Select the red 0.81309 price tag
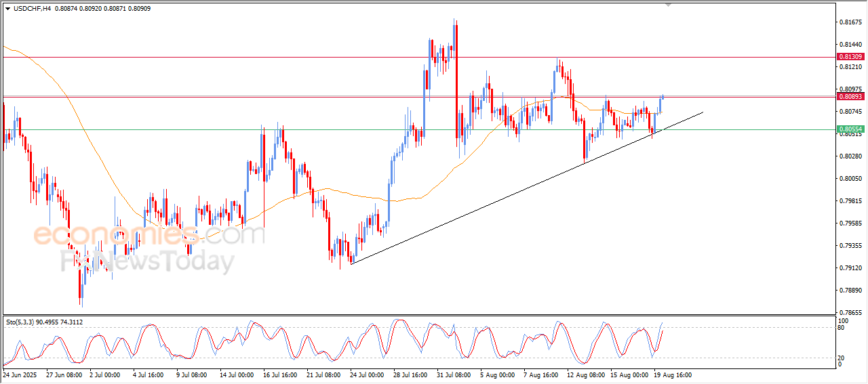Viewport: 868px width, 384px height. point(850,57)
